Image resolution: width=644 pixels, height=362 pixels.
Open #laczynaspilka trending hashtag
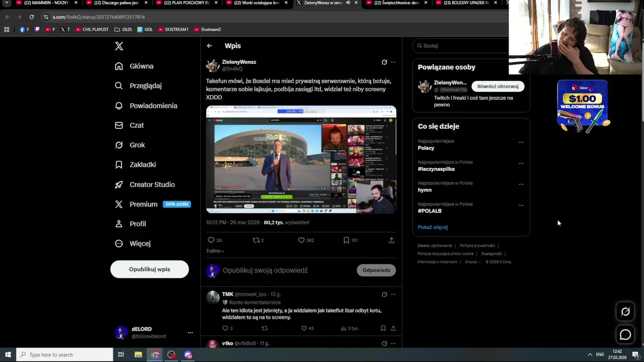pyautogui.click(x=436, y=169)
